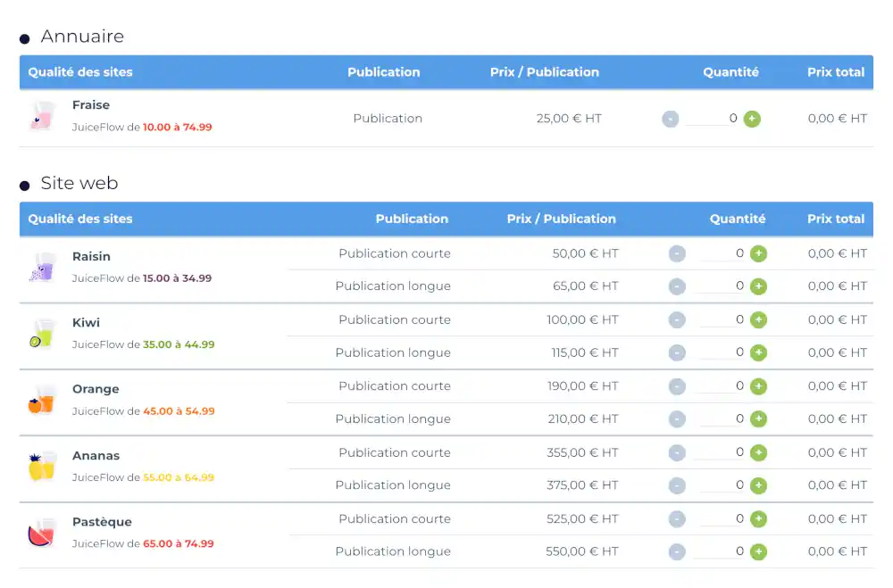
Task: Click the Pastèque watermelon juice icon
Action: coord(42,533)
